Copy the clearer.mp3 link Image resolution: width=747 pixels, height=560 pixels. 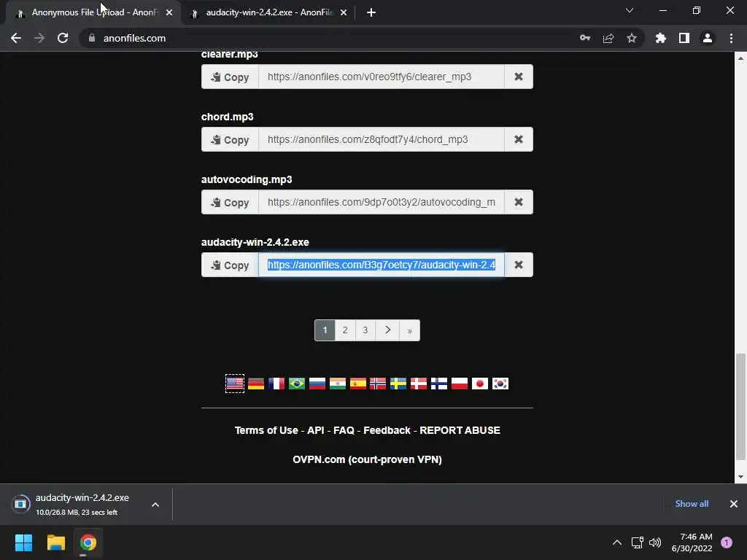(x=230, y=77)
